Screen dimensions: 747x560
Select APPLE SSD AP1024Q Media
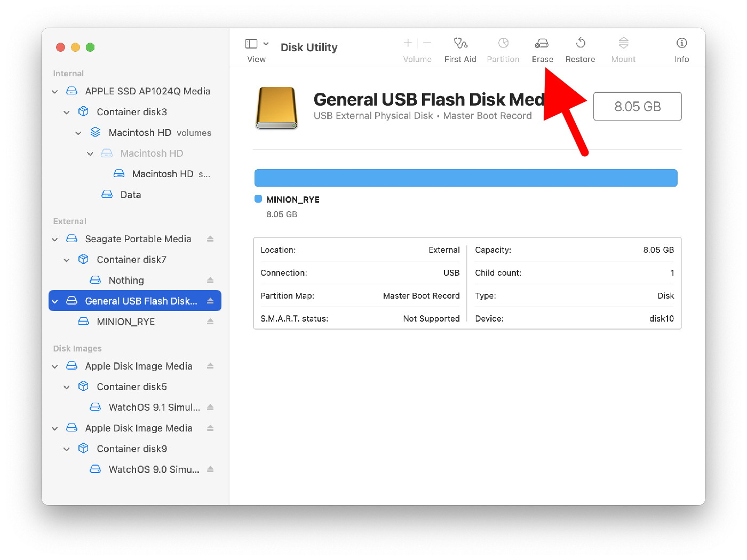coord(134,91)
